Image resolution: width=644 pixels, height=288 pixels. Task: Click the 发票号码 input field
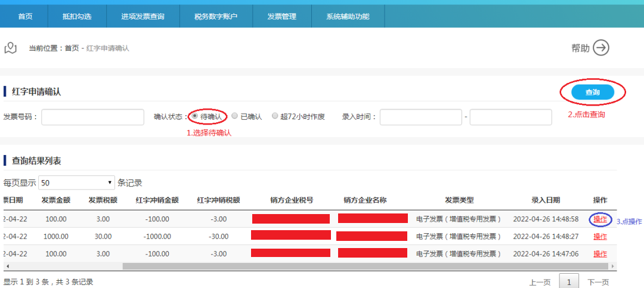coord(92,117)
